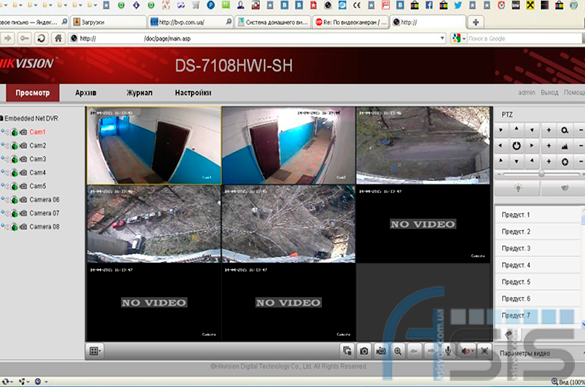The width and height of the screenshot is (585, 387).
Task: Select Предуст. 2 preset
Action: [538, 232]
